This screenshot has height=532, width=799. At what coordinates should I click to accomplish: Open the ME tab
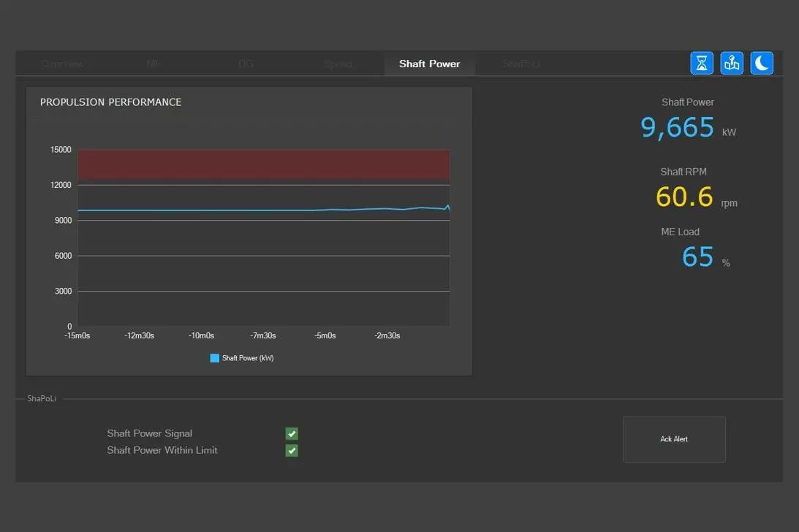pyautogui.click(x=154, y=64)
